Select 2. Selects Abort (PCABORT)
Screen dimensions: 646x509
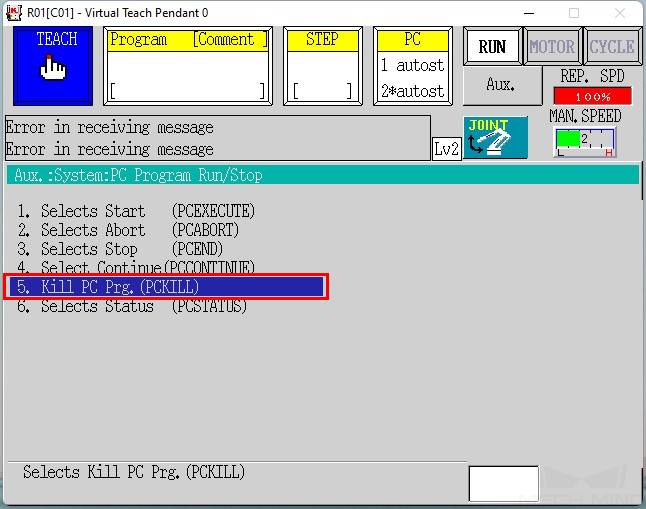tap(128, 230)
